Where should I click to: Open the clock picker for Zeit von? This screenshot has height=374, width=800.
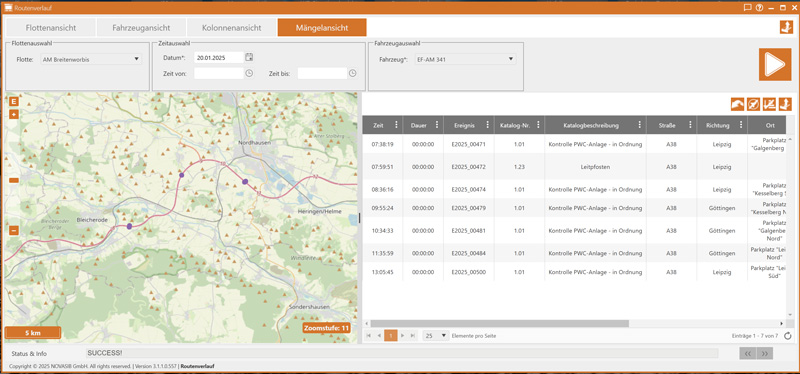[x=249, y=73]
